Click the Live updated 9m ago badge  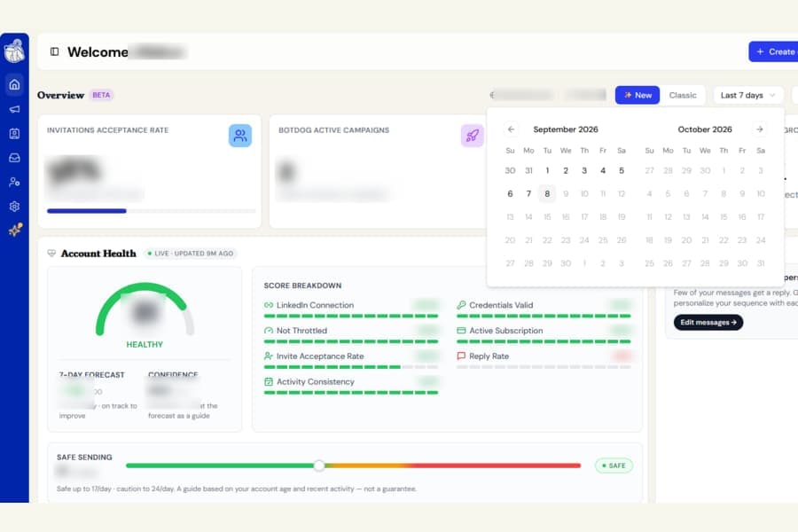tap(191, 253)
